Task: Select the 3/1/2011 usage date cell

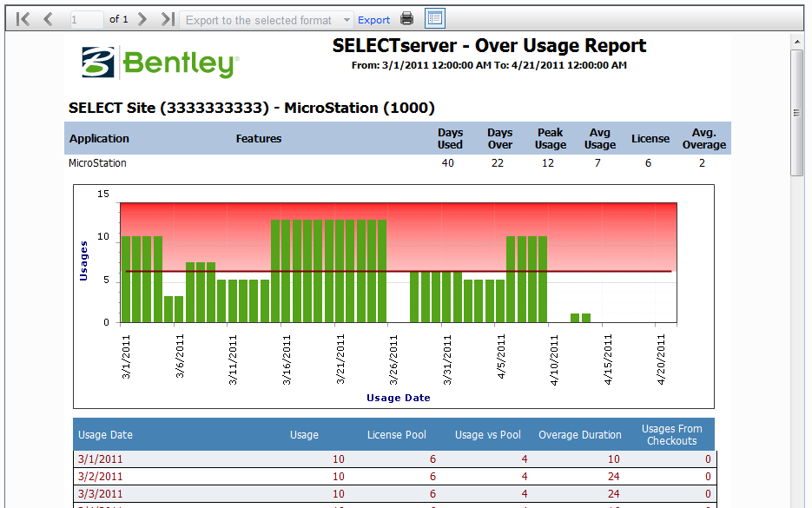Action: [100, 459]
